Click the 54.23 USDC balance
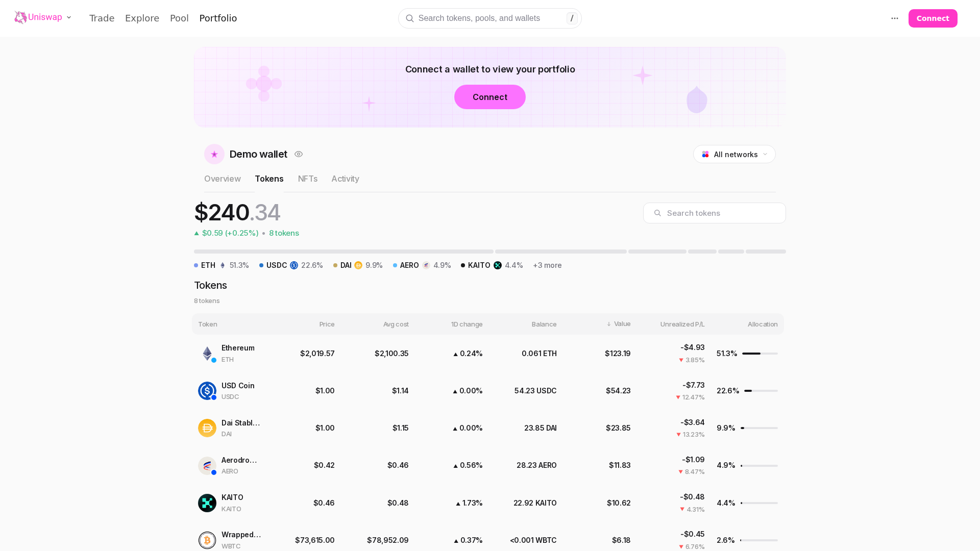Viewport: 980px width, 551px height. (535, 391)
